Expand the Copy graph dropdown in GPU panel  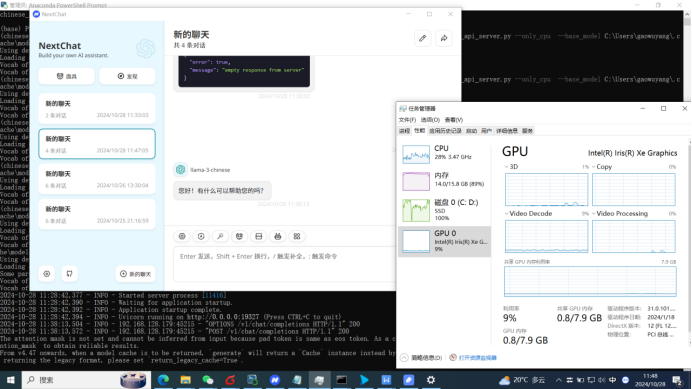pyautogui.click(x=594, y=167)
